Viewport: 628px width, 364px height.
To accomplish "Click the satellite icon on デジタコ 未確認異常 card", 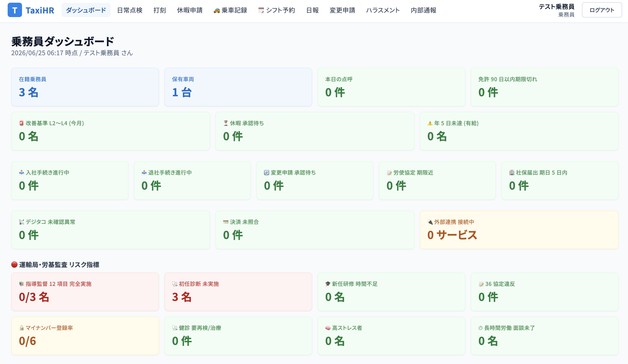I will [21, 222].
